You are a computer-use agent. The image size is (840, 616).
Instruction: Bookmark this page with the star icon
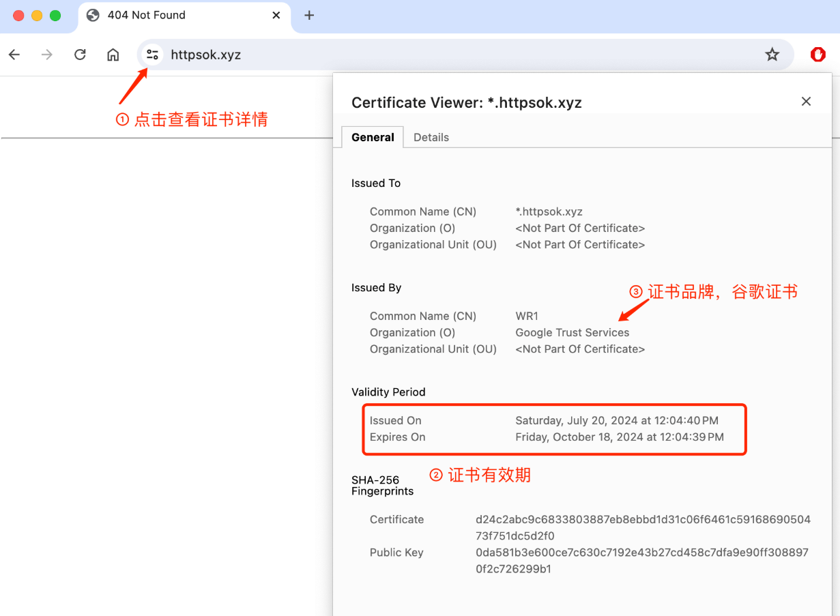coord(772,55)
